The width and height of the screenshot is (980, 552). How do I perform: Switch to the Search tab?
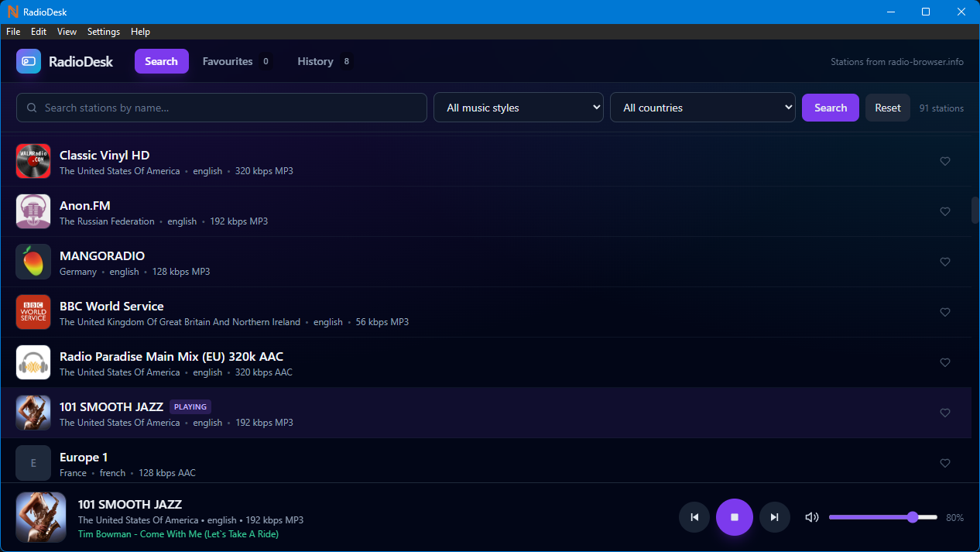coord(162,61)
